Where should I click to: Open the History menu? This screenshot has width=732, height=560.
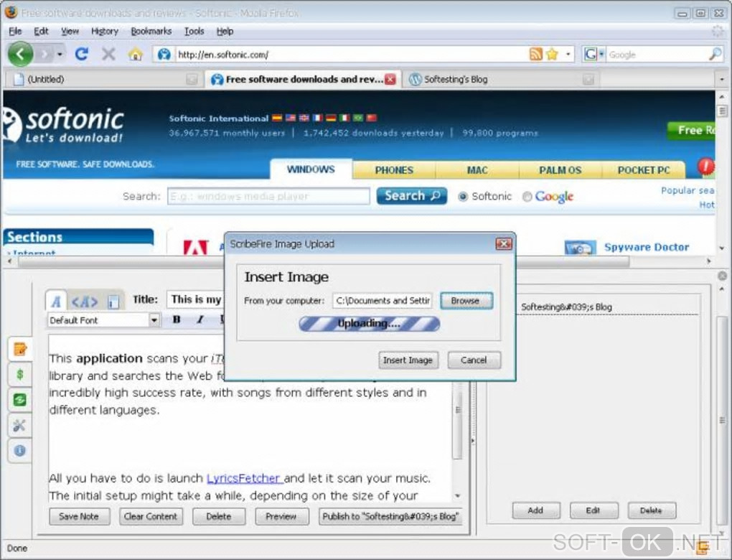click(x=105, y=32)
